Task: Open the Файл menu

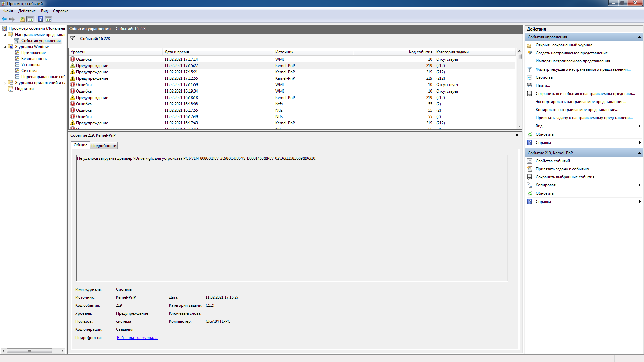Action: coord(8,11)
